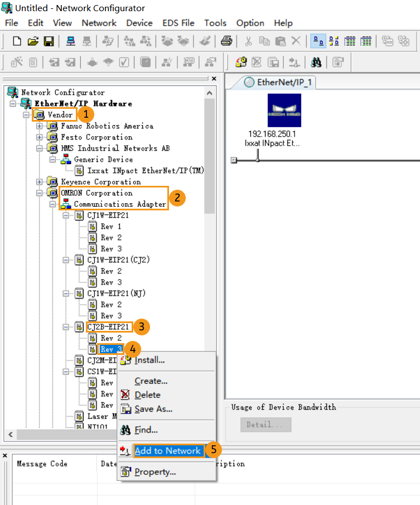Collapse the HMS Industrial Networks AB node

(39, 148)
